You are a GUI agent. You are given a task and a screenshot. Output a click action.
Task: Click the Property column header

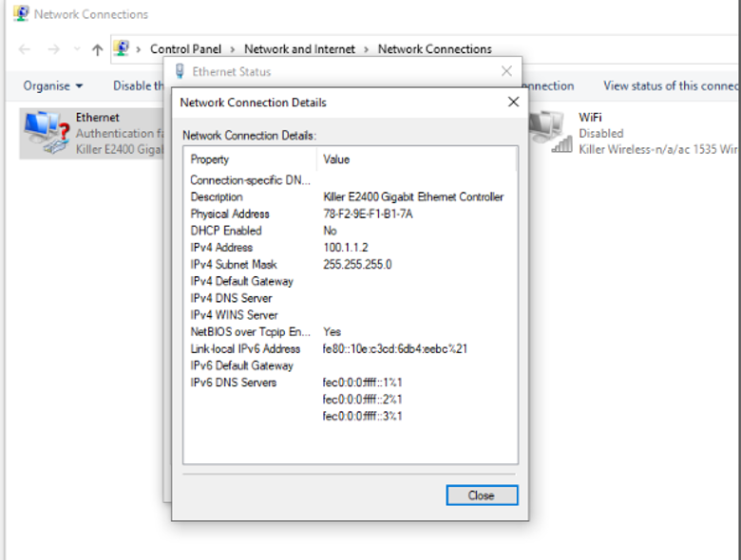coord(250,159)
